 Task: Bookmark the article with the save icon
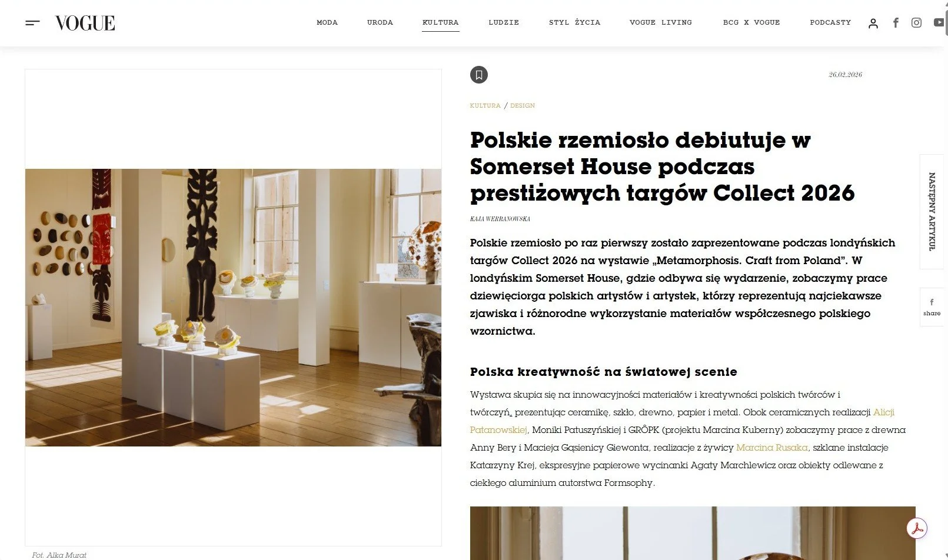click(x=479, y=75)
